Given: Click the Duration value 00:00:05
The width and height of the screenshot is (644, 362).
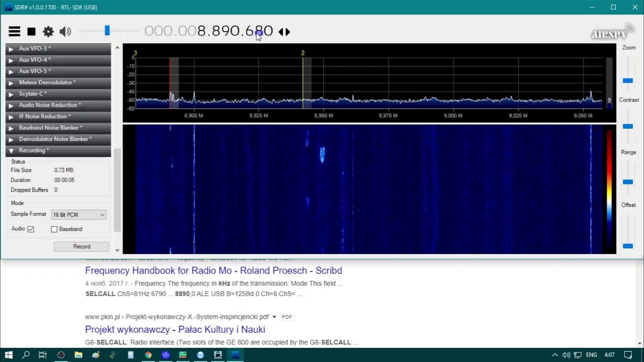Looking at the screenshot, I should click(64, 180).
